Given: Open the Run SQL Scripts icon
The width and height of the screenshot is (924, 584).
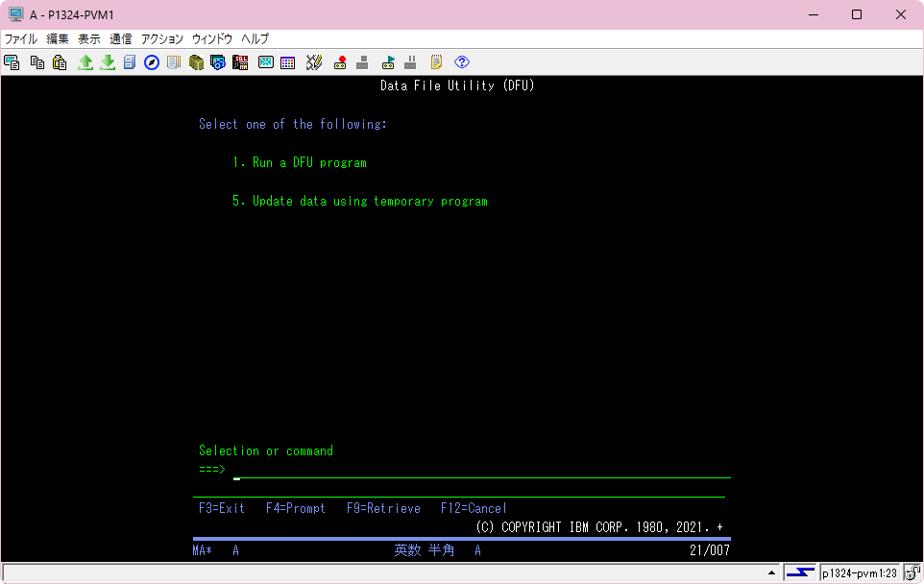Looking at the screenshot, I should point(240,61).
